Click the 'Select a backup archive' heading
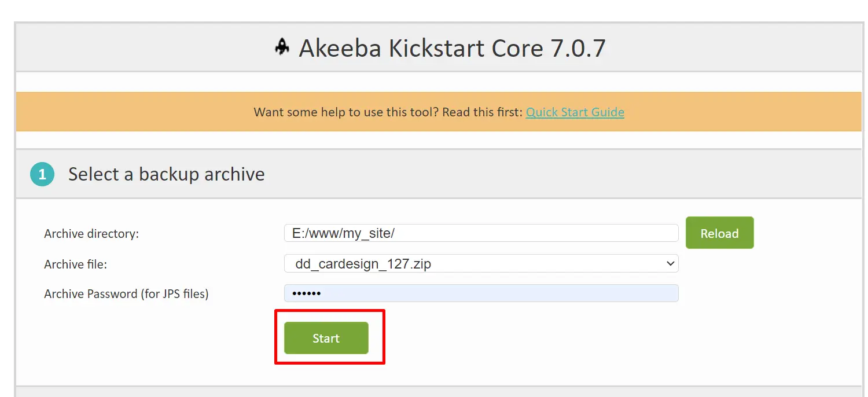 [167, 174]
